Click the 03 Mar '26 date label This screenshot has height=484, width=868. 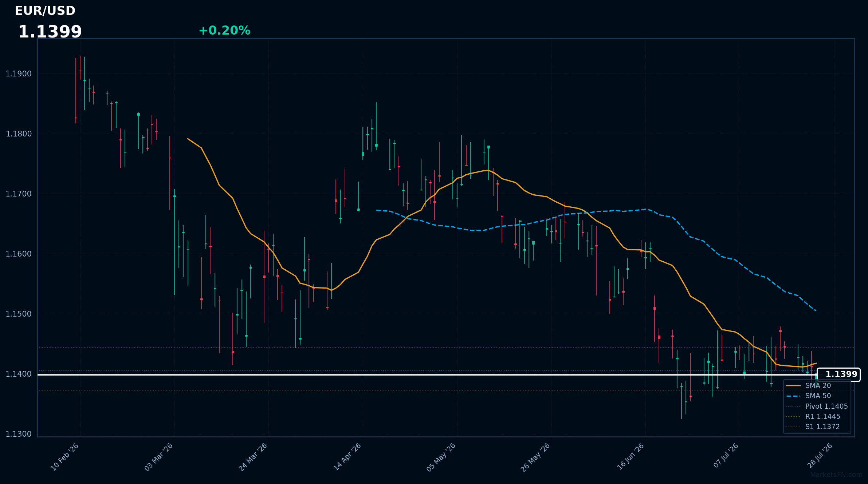[x=159, y=457]
